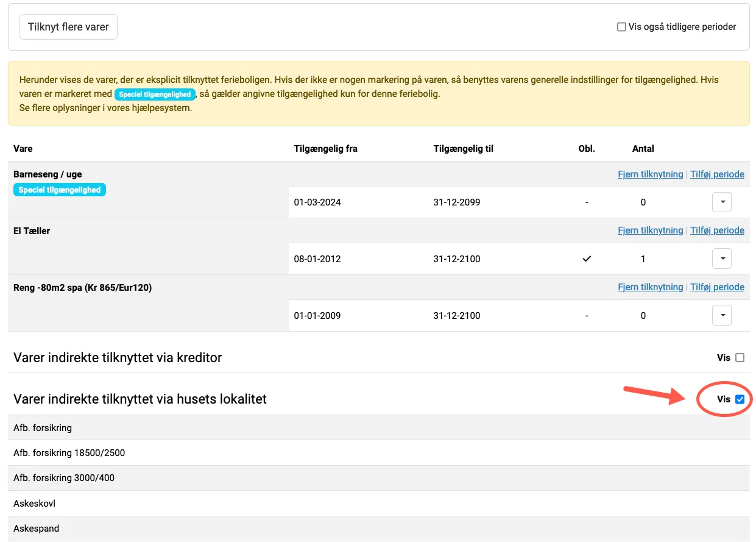Click Fjern tilknytning for Barneseng / uge
This screenshot has height=542, width=756.
(650, 174)
